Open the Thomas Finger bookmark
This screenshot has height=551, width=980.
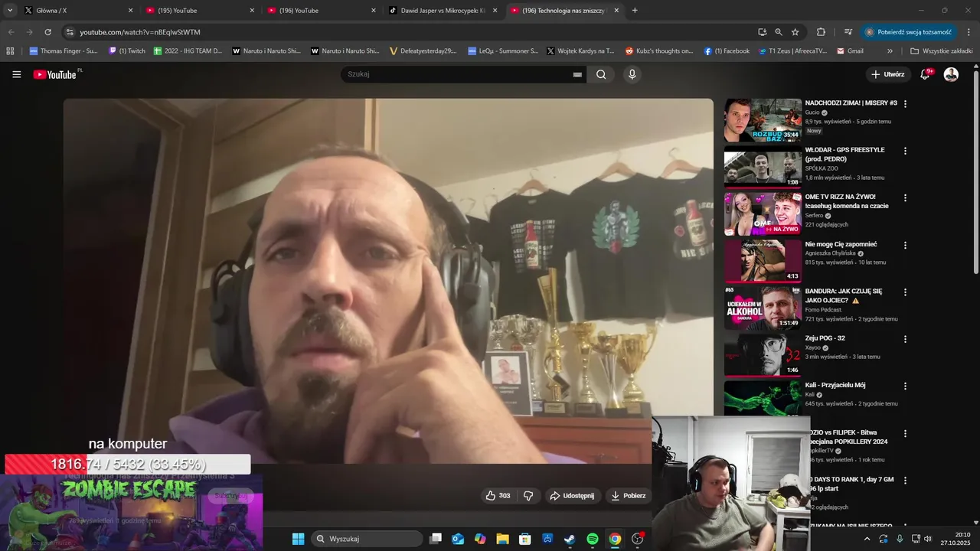click(x=64, y=51)
